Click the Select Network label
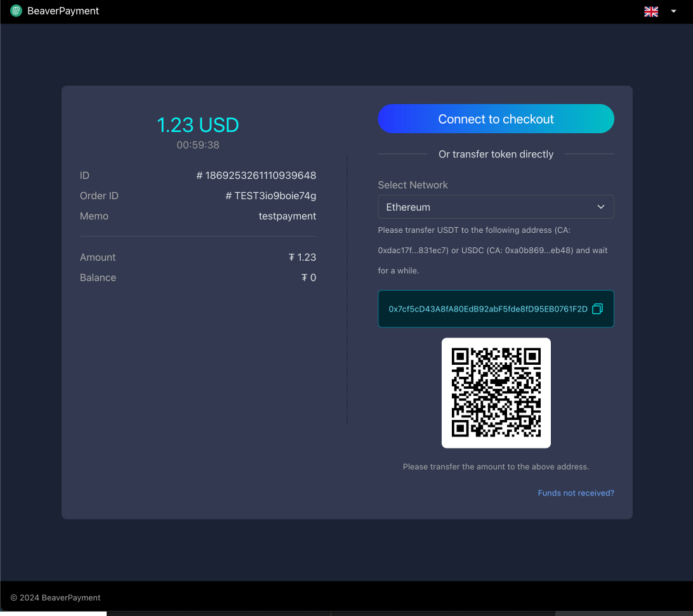Viewport: 693px width, 616px height. pyautogui.click(x=412, y=185)
